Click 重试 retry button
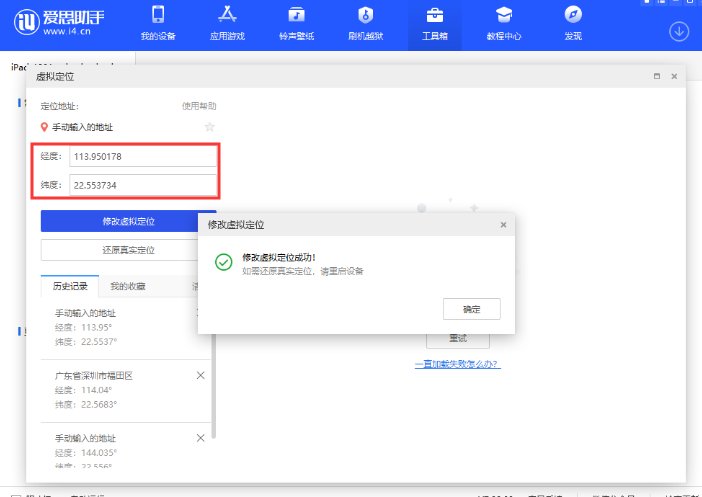 point(458,340)
